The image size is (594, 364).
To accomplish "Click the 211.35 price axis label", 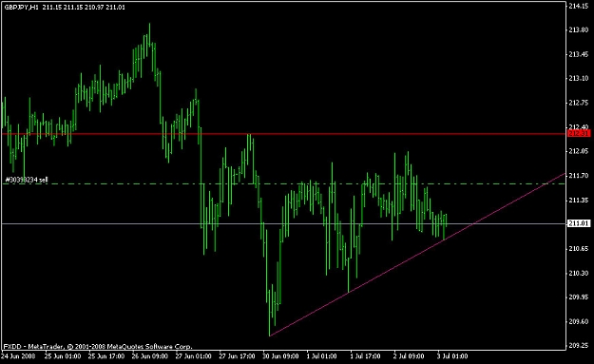I will (579, 200).
